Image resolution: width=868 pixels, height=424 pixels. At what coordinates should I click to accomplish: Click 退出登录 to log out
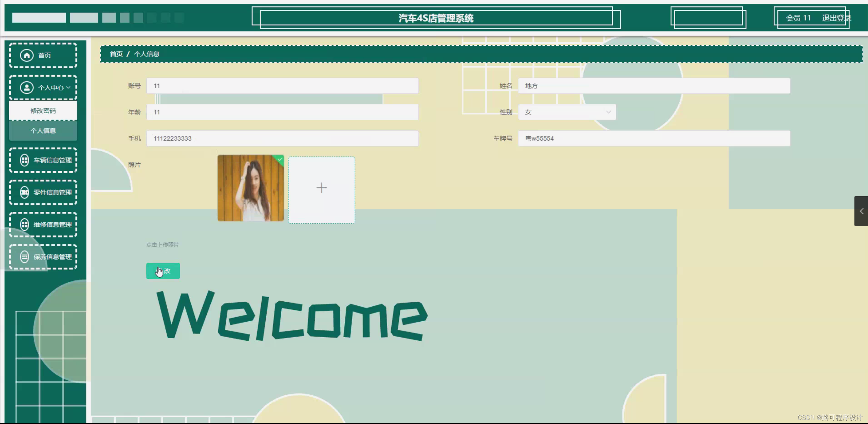[x=836, y=18]
